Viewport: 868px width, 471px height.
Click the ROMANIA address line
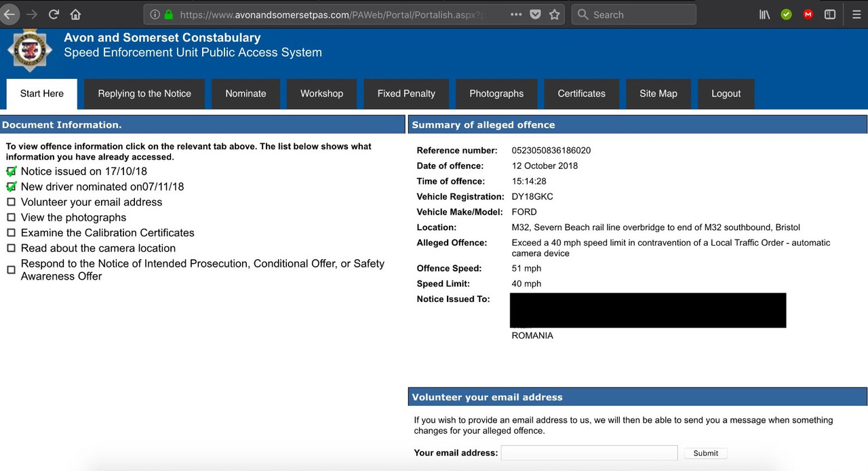[x=532, y=335]
